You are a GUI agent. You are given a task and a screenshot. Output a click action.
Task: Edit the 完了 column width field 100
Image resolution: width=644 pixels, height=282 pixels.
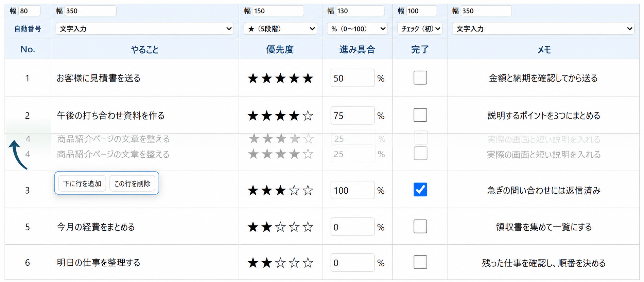point(421,11)
